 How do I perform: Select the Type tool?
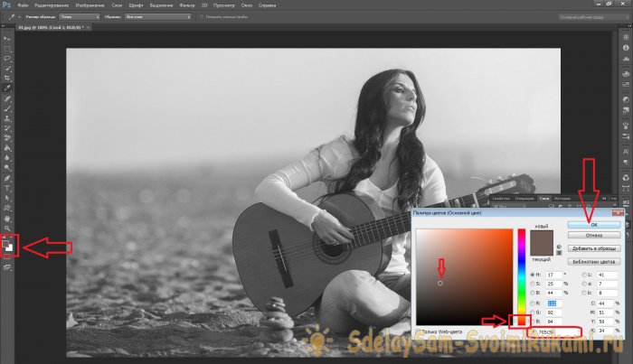point(7,188)
